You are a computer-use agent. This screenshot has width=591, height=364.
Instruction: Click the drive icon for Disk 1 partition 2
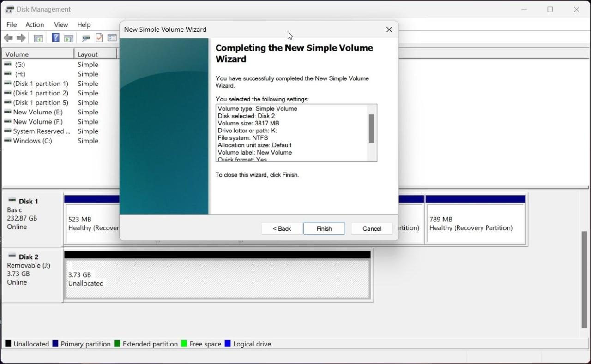[x=8, y=93]
